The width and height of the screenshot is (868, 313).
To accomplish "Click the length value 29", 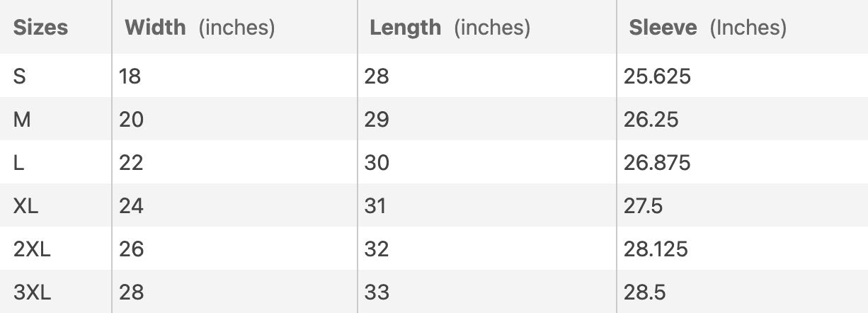I will click(x=377, y=119).
